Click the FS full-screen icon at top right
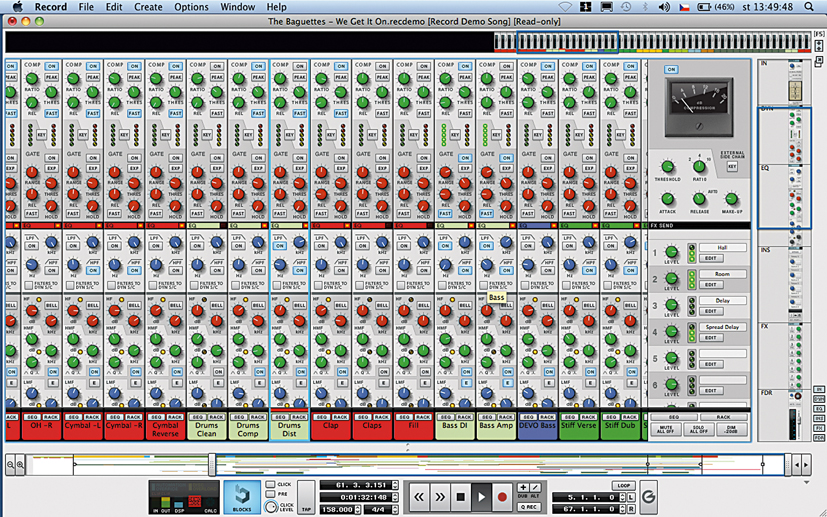This screenshot has height=517, width=827. [819, 34]
